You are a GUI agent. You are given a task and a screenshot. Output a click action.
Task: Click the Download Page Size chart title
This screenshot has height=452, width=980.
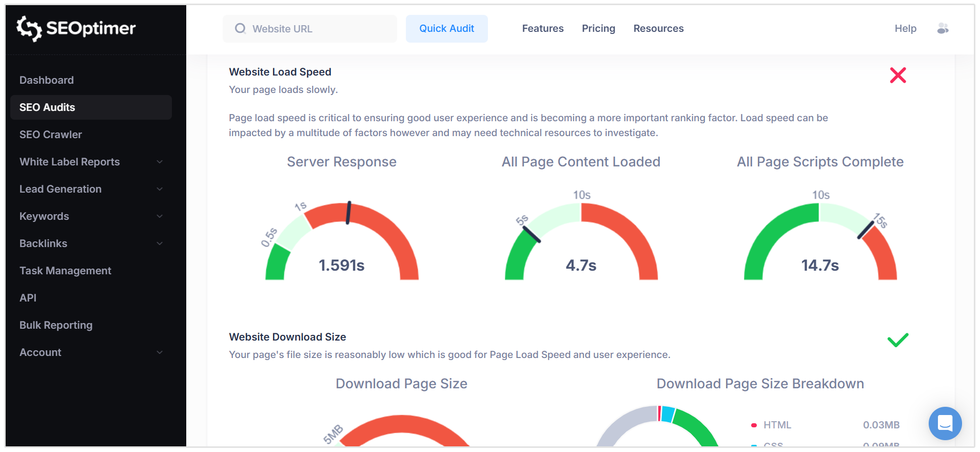pyautogui.click(x=402, y=384)
